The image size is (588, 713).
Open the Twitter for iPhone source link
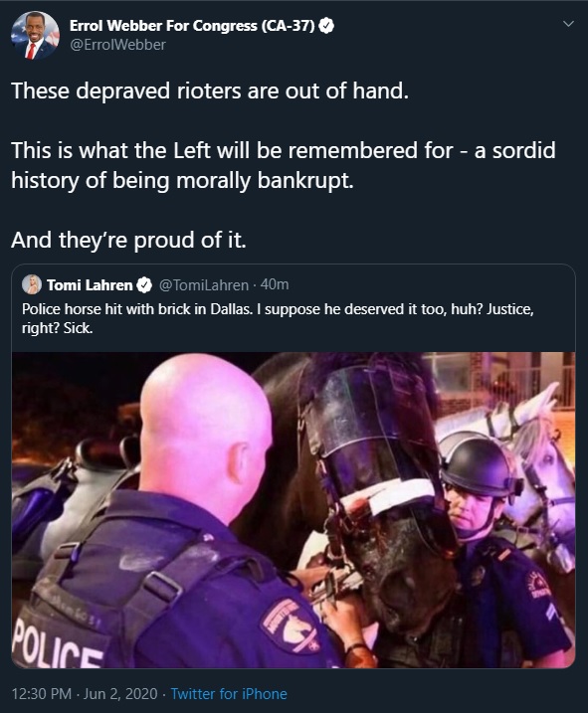(229, 694)
